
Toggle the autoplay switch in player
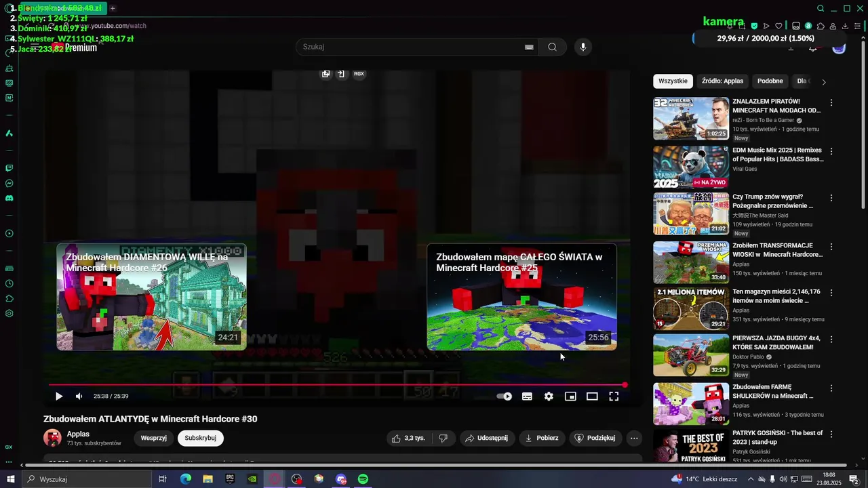[505, 396]
